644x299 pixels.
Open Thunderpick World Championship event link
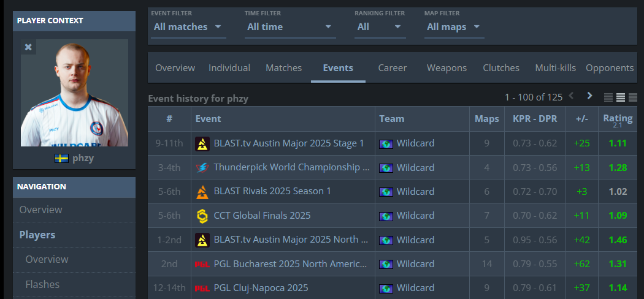[x=291, y=167]
